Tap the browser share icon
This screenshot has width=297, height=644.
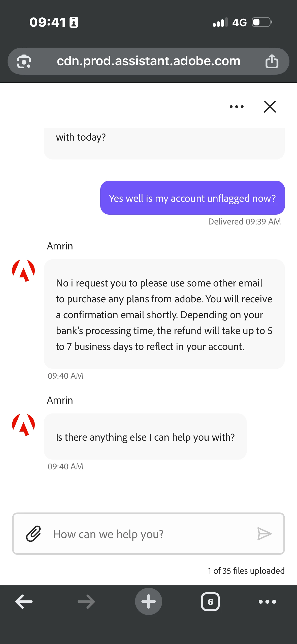(x=272, y=61)
